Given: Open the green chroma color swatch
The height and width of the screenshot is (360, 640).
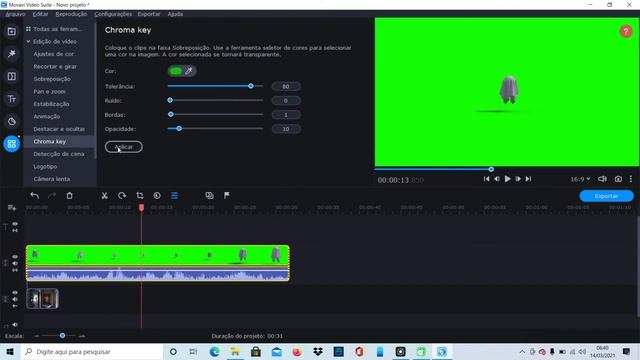Looking at the screenshot, I should [x=176, y=71].
